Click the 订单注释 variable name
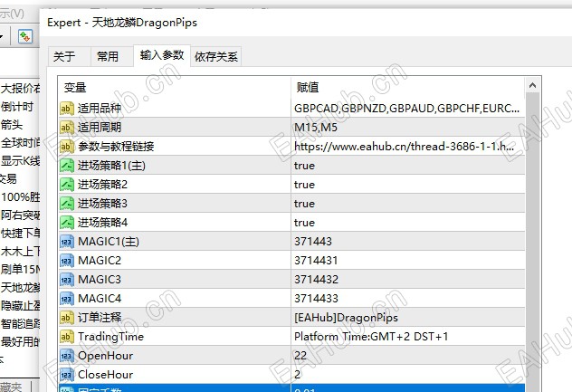572x392 pixels. coord(100,317)
